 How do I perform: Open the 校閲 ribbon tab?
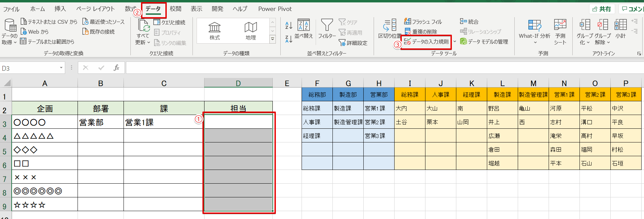175,9
